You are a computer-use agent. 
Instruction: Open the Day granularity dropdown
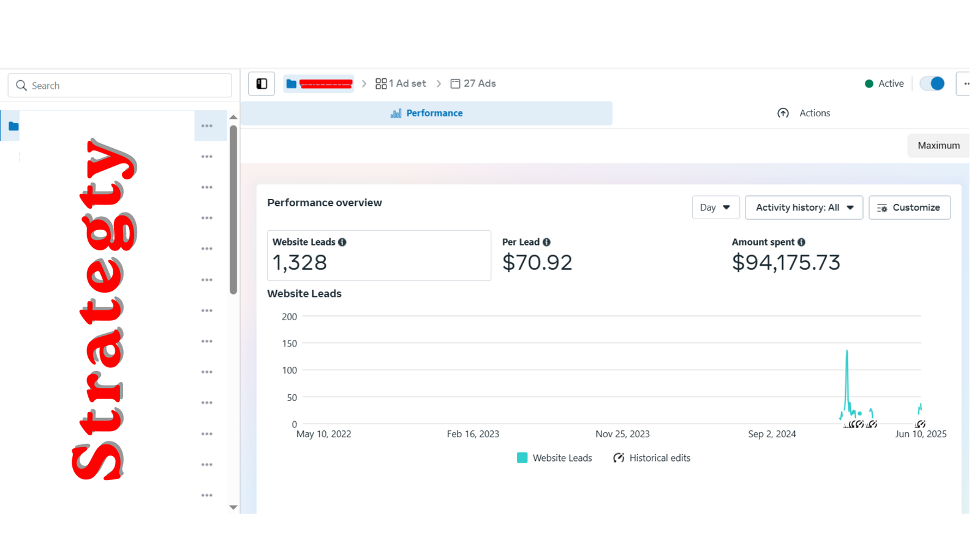(x=715, y=208)
